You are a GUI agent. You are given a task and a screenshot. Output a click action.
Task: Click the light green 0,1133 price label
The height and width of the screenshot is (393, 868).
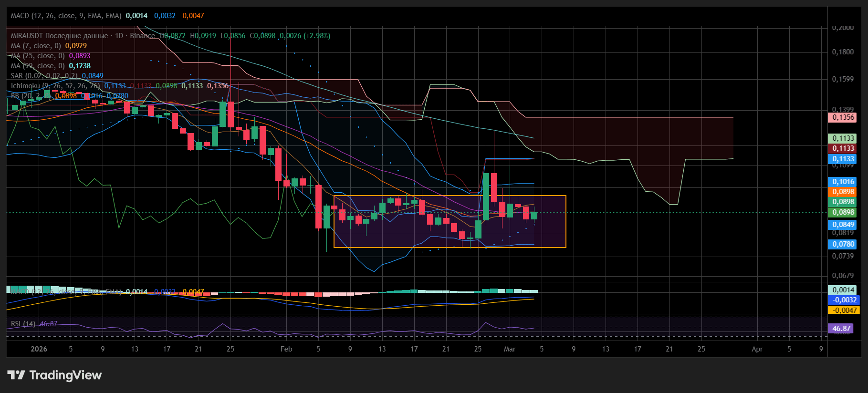tap(843, 138)
